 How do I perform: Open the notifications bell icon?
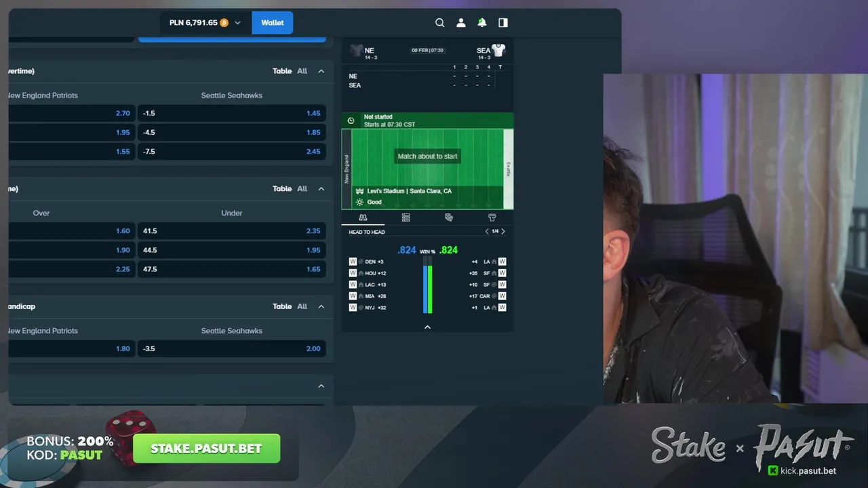click(x=482, y=22)
